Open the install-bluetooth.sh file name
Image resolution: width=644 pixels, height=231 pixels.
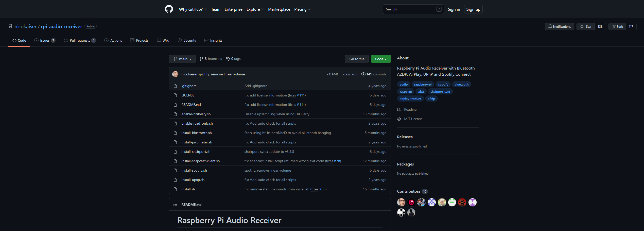tap(197, 133)
